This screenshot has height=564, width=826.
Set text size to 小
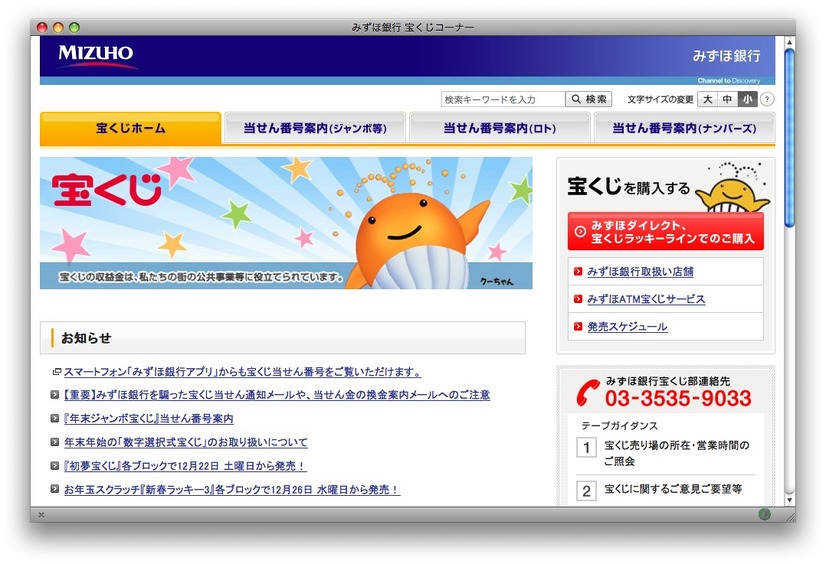click(747, 99)
